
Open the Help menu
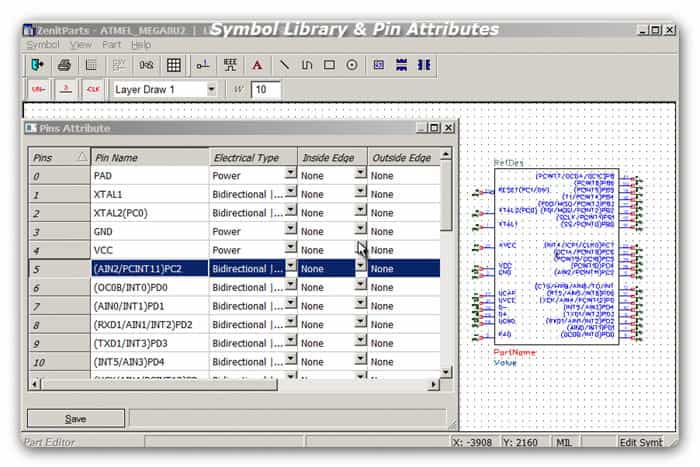click(x=141, y=45)
